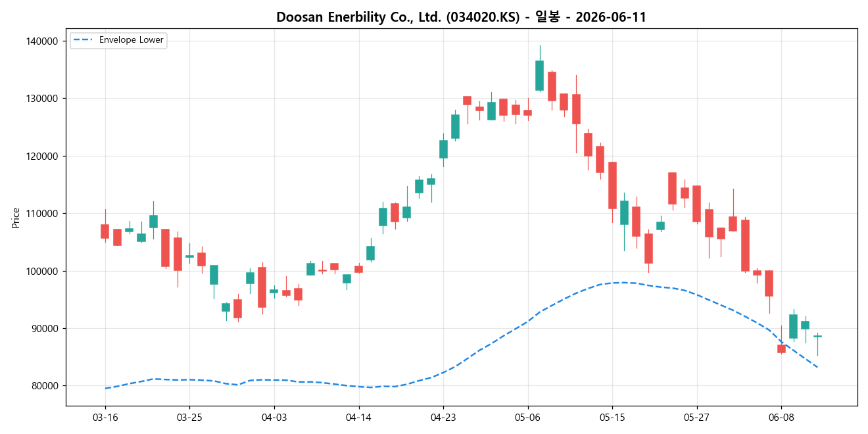Click the 03-16 x-axis date label
868x434 pixels.
pyautogui.click(x=105, y=417)
